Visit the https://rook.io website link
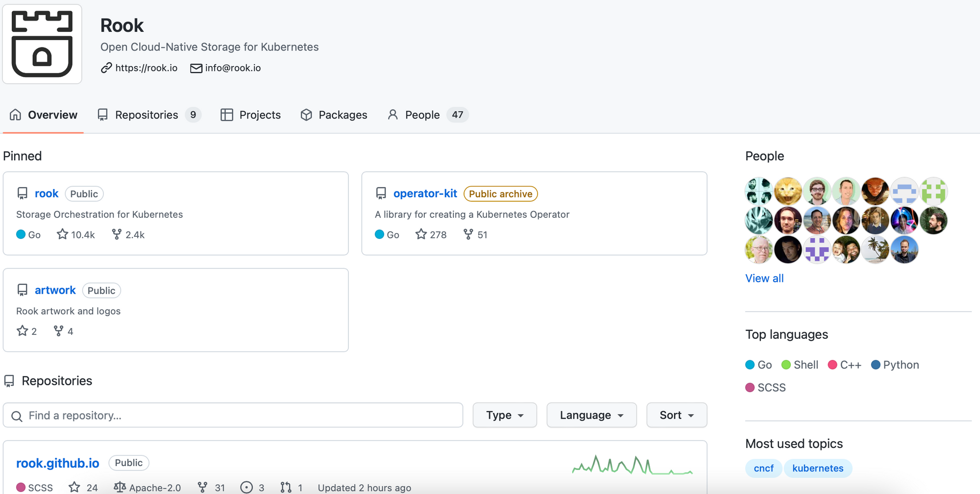Image resolution: width=980 pixels, height=494 pixels. [x=146, y=68]
